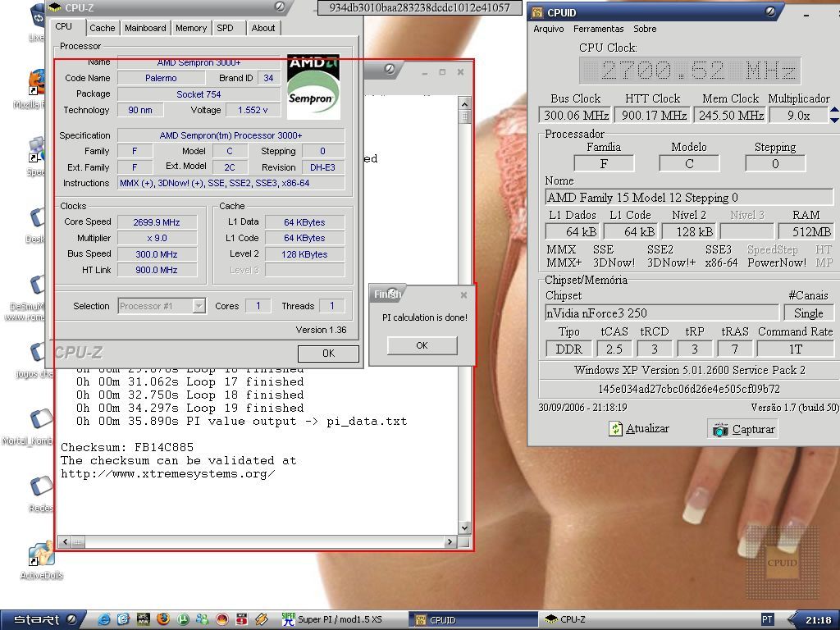Click the 2699.9 MHz core speed value
840x630 pixels.
point(157,222)
